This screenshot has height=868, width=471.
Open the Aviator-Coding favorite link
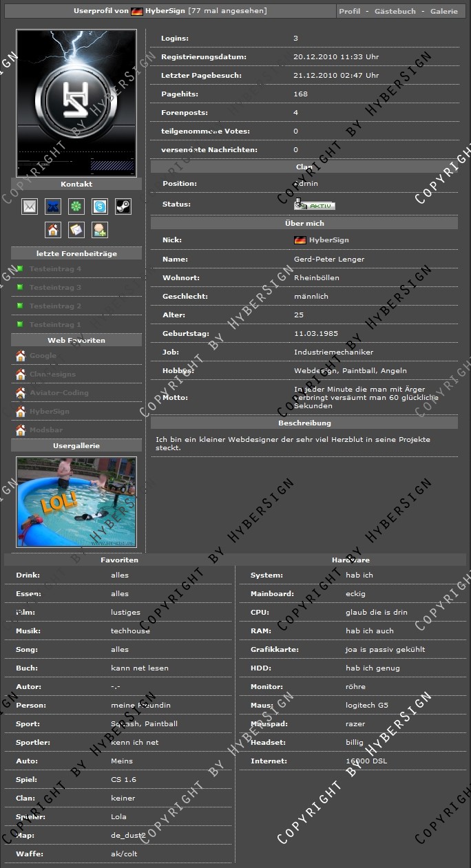pyautogui.click(x=59, y=393)
